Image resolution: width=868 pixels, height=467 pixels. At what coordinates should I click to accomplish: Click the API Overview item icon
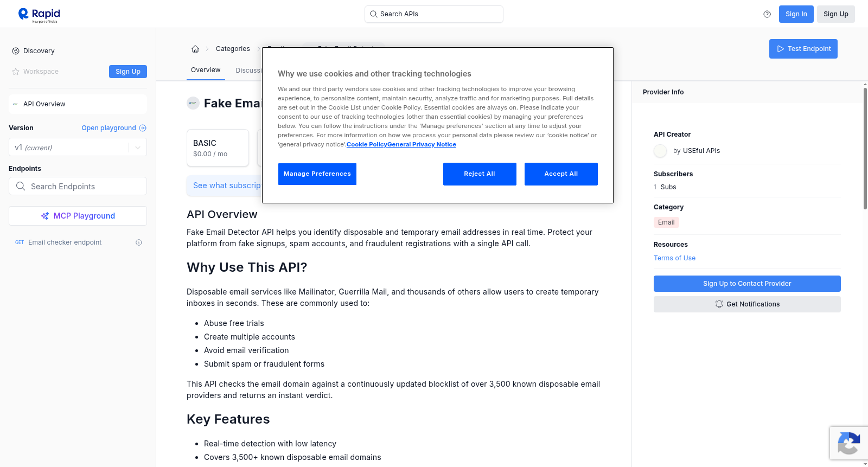click(x=15, y=104)
